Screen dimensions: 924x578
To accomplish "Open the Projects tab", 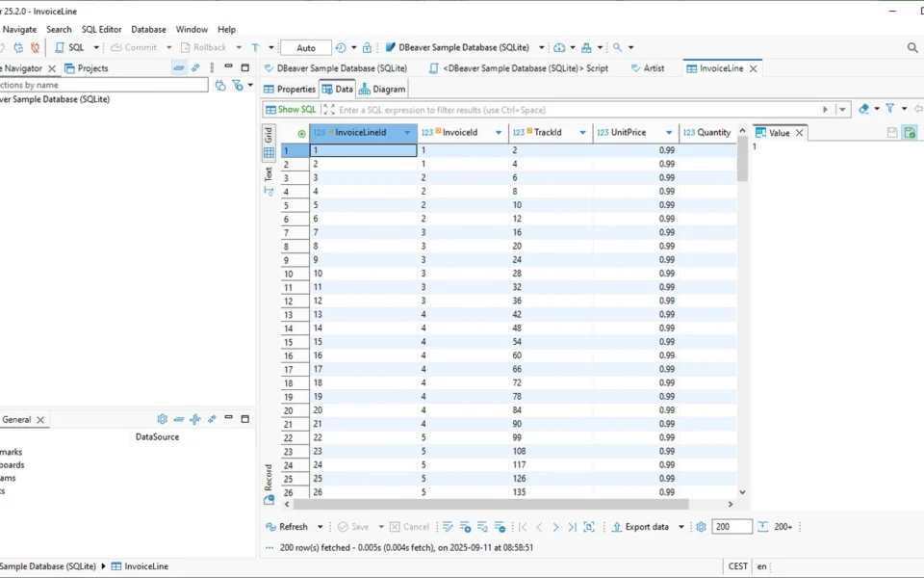I will [86, 67].
